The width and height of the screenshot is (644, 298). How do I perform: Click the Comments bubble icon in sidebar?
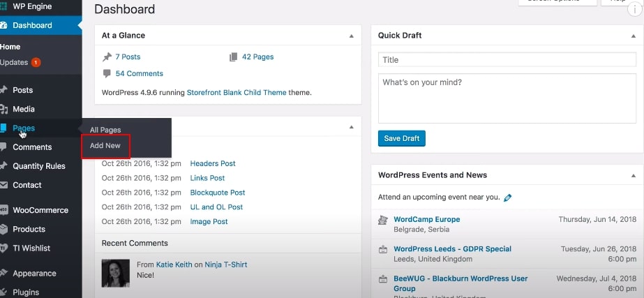(4, 147)
